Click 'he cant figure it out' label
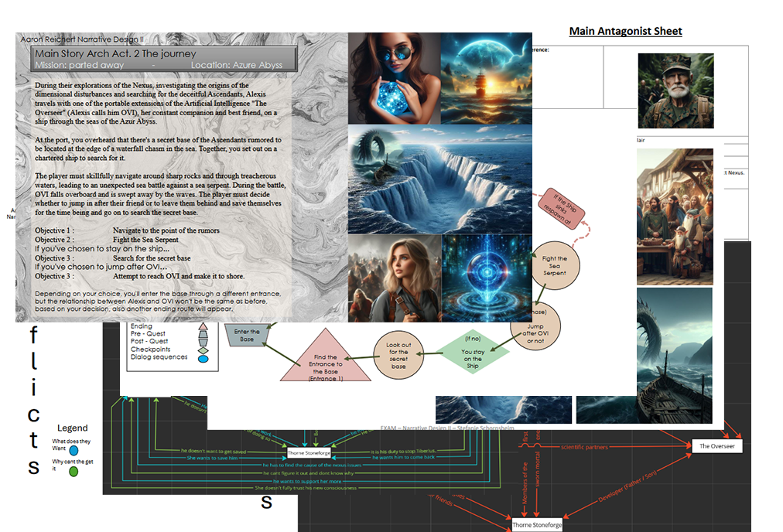 click(x=308, y=473)
